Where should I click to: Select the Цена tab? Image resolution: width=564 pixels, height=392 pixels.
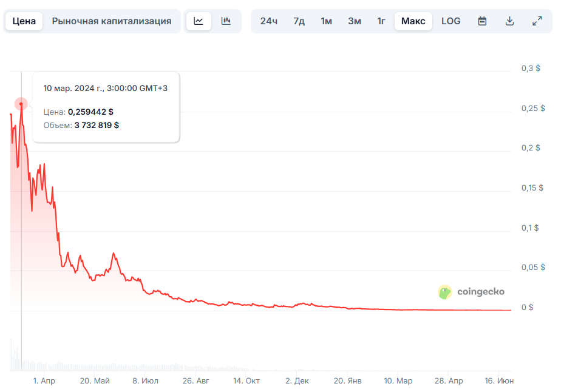pos(24,21)
